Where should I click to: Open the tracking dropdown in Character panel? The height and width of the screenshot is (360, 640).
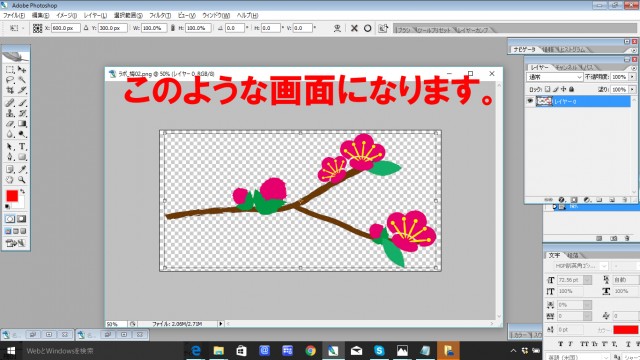coord(587,316)
